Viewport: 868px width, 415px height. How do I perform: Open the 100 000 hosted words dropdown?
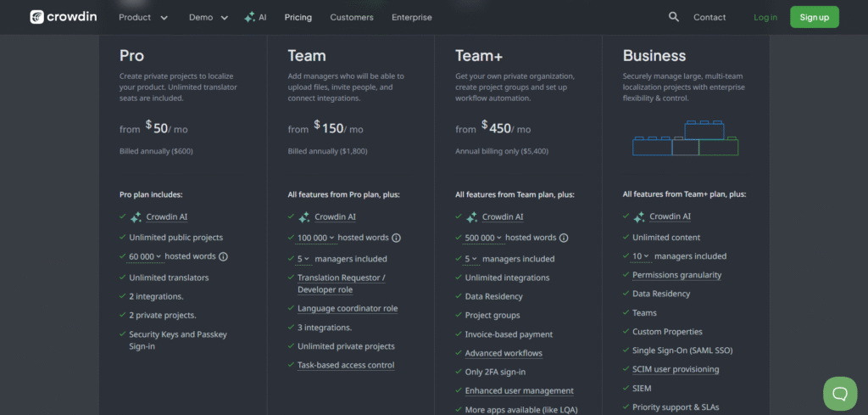coord(316,238)
